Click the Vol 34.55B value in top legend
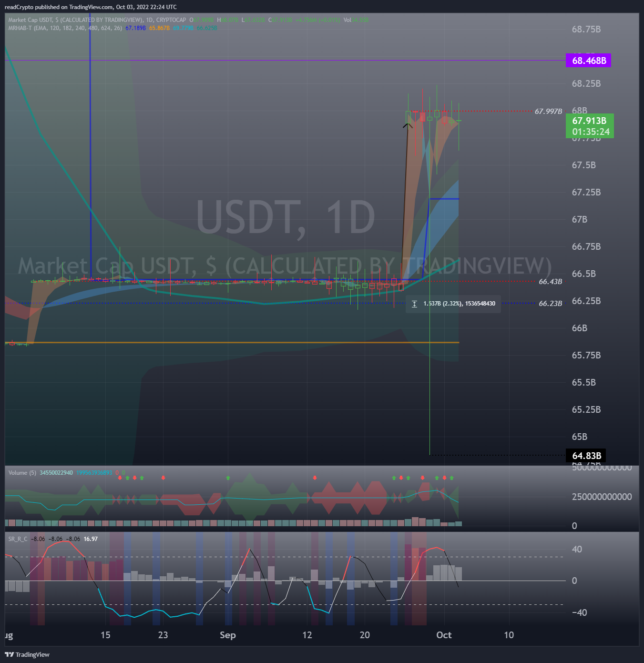This screenshot has width=644, height=663. [x=356, y=20]
